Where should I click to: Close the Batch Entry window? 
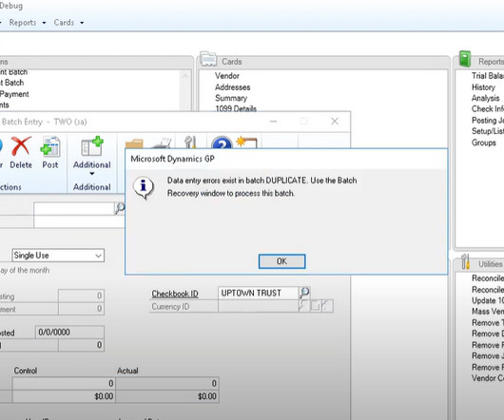[x=335, y=122]
